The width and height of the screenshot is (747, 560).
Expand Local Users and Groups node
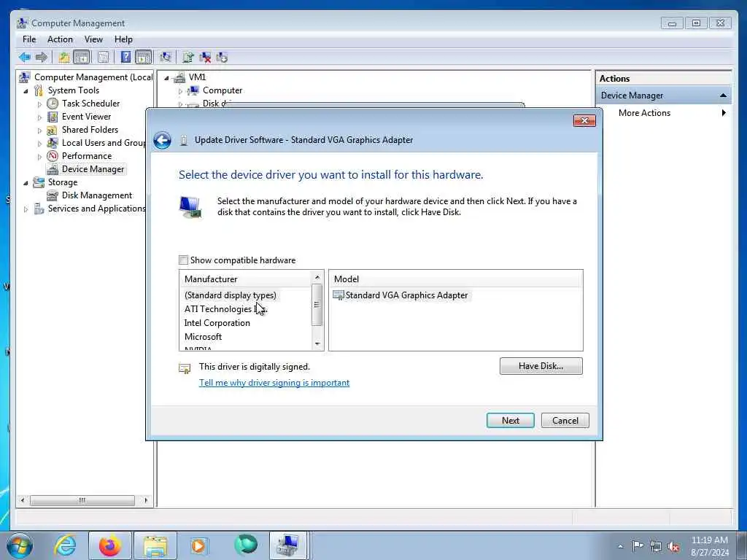39,144
